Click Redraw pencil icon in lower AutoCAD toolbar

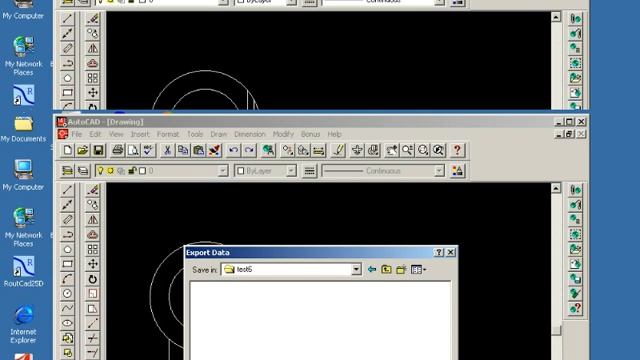click(338, 150)
